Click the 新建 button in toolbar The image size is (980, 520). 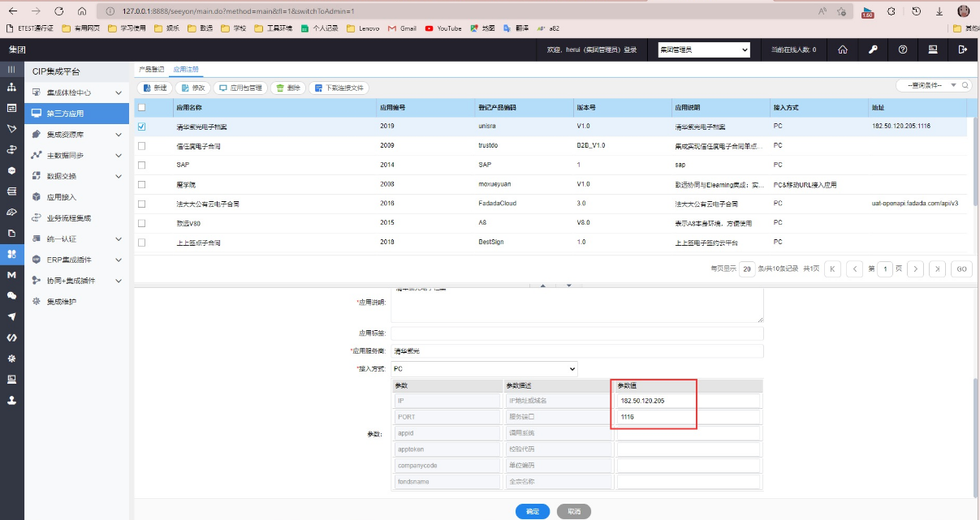click(155, 88)
